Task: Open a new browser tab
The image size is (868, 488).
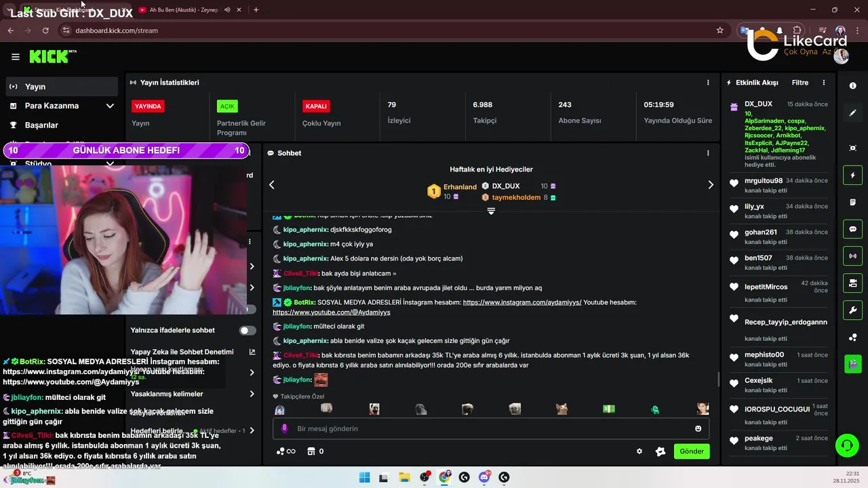Action: [256, 10]
